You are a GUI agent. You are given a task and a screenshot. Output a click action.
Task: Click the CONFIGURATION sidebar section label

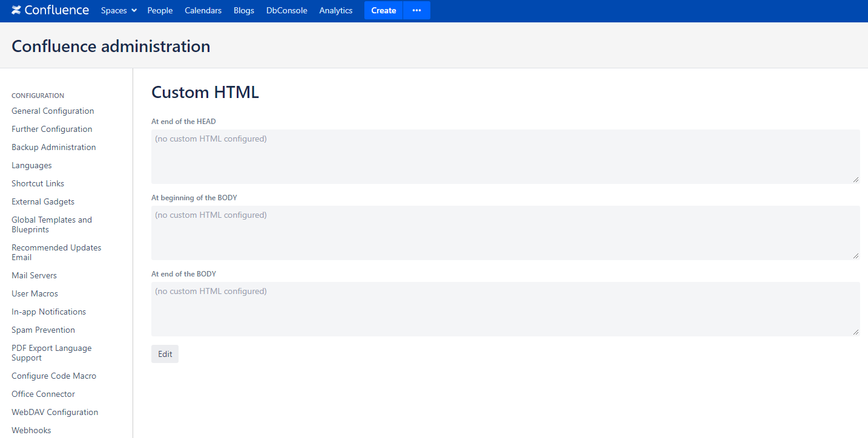coord(38,96)
